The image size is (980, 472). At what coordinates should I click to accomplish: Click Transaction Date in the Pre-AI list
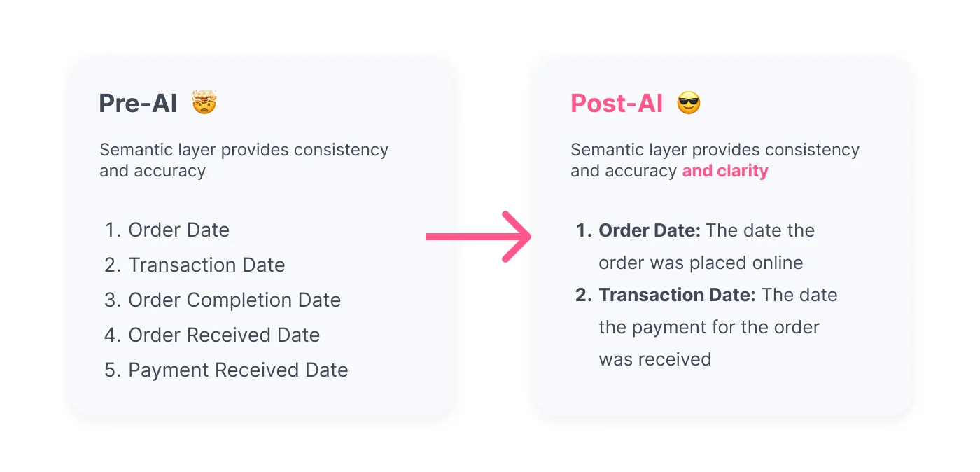195,265
